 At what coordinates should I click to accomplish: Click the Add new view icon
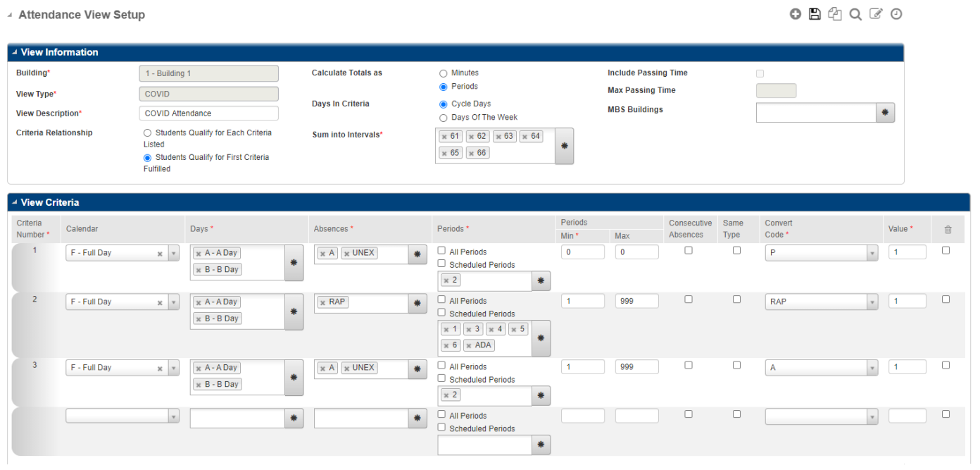point(795,13)
